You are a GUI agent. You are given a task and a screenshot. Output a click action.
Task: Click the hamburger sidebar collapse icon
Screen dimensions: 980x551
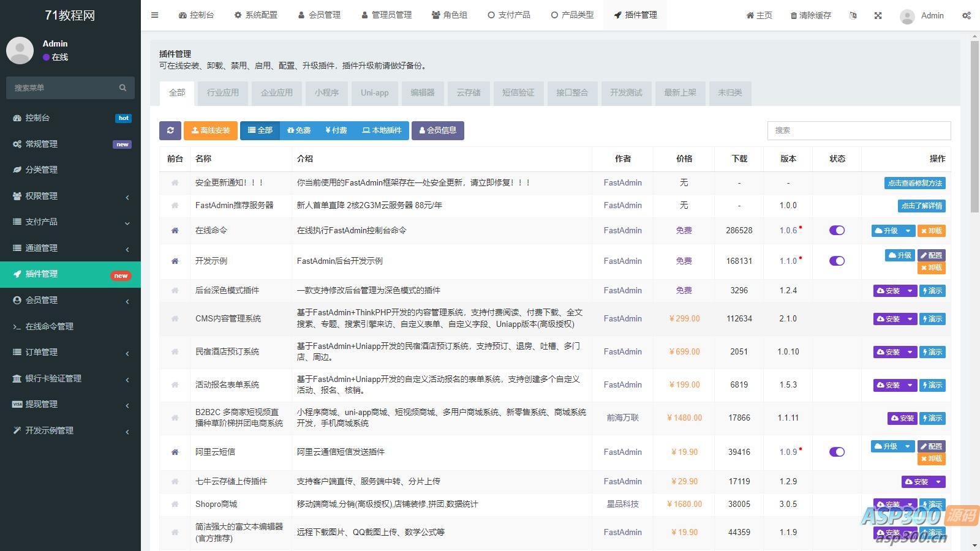(x=155, y=15)
